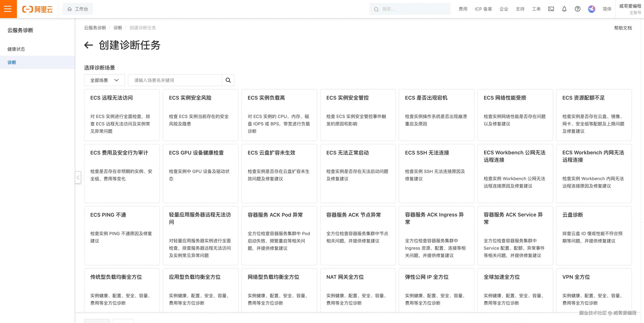Choose the ECS SSH 无法连接 scenario card
Screen dimensions: 644x323
tap(436, 173)
